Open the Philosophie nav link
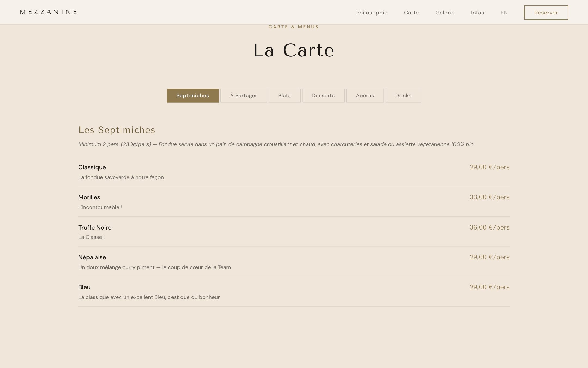588x368 pixels. tap(372, 13)
